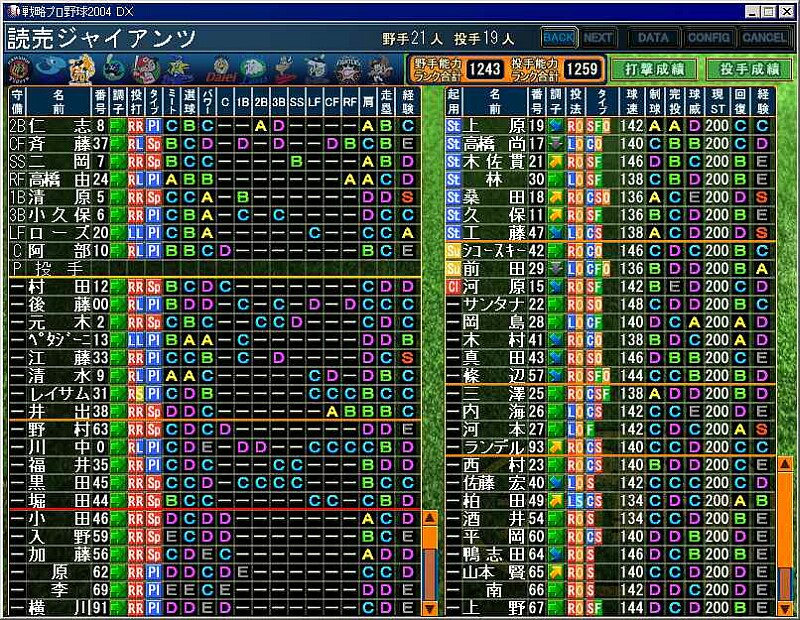
Task: Select the Nippon-Ham Fighters team logo
Action: click(x=348, y=69)
